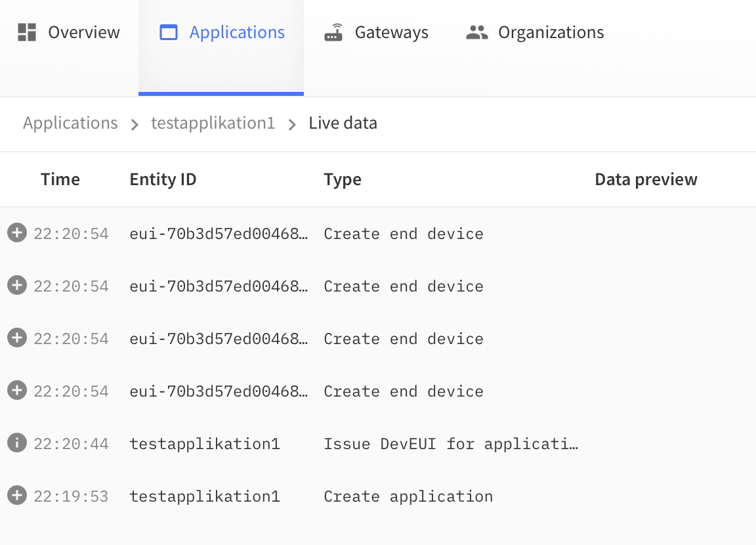Click the Overview dashboard grid icon
Screen dimensions: 756x545
click(27, 32)
